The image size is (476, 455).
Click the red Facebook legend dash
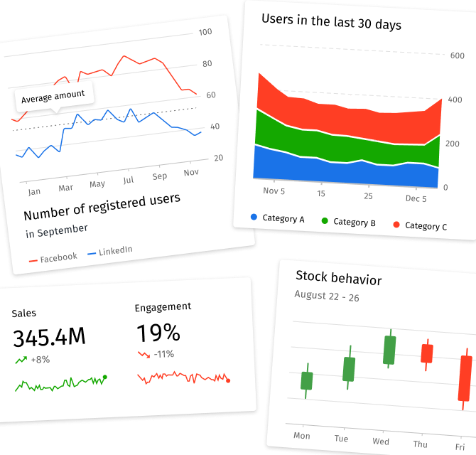pyautogui.click(x=33, y=261)
